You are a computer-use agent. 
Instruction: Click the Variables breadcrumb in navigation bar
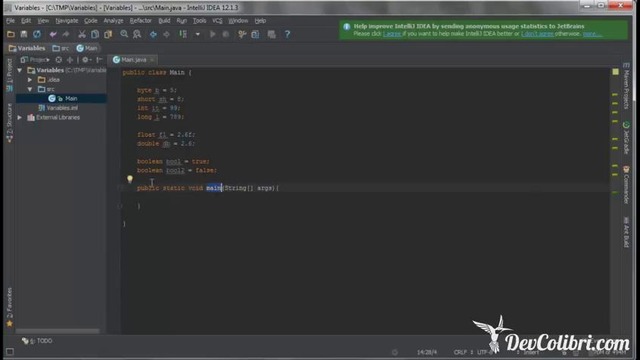[x=27, y=48]
